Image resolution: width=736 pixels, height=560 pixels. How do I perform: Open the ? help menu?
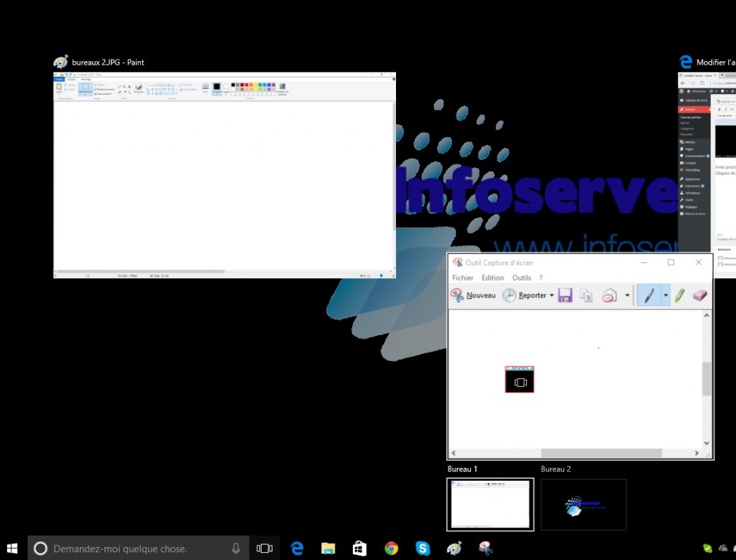540,278
